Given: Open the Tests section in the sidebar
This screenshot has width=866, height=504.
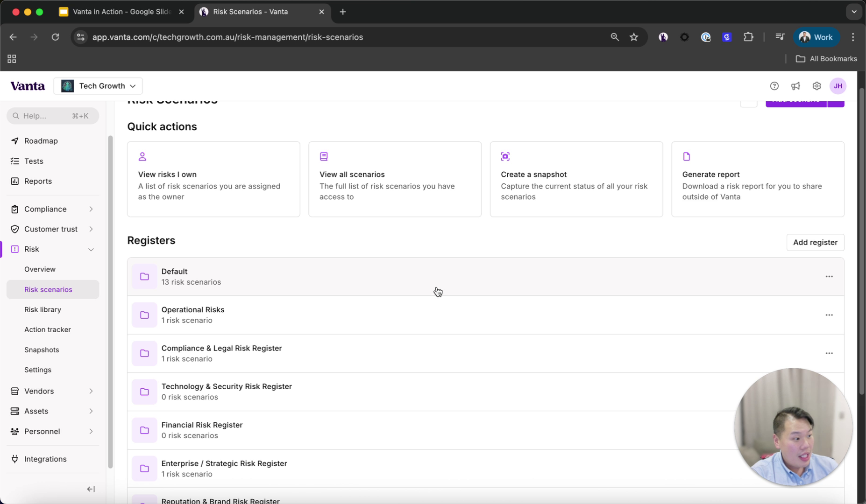Looking at the screenshot, I should point(33,161).
